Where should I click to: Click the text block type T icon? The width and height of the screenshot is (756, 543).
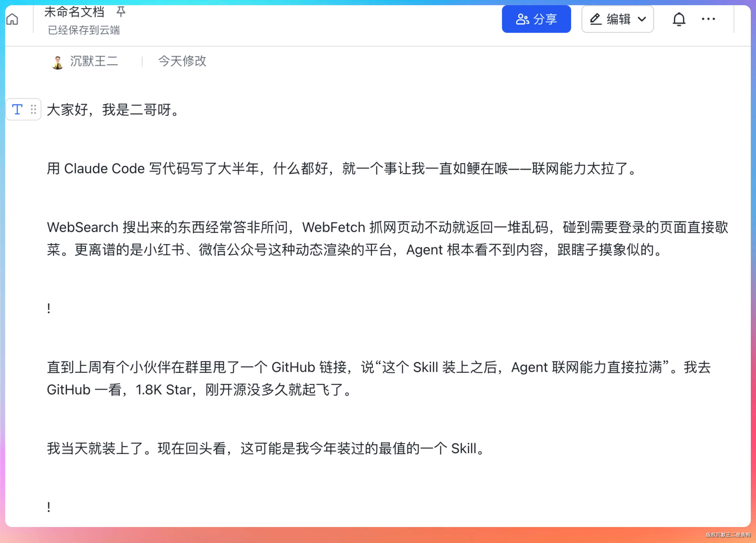pos(17,109)
